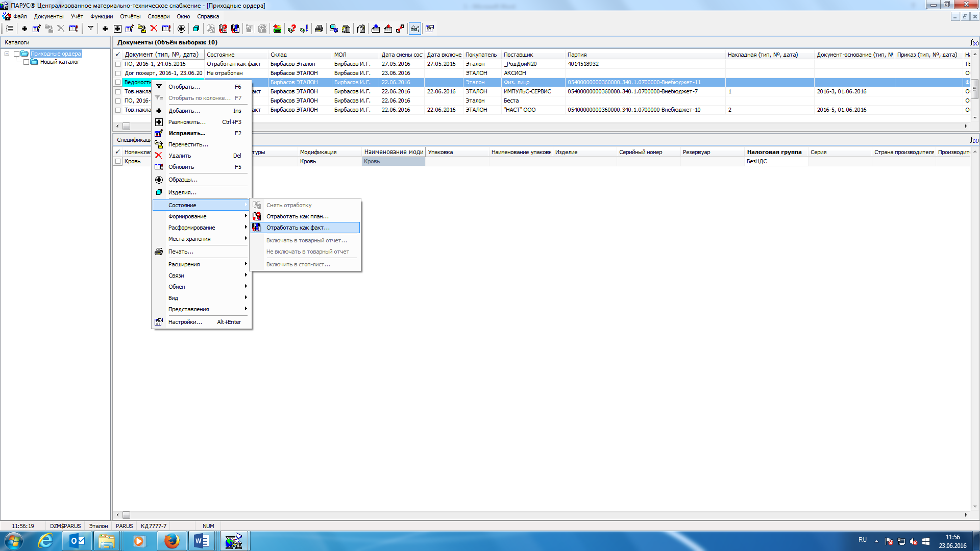Check the box for Дог пожерт 2016-1 row
Image resolution: width=980 pixels, height=551 pixels.
tap(118, 73)
